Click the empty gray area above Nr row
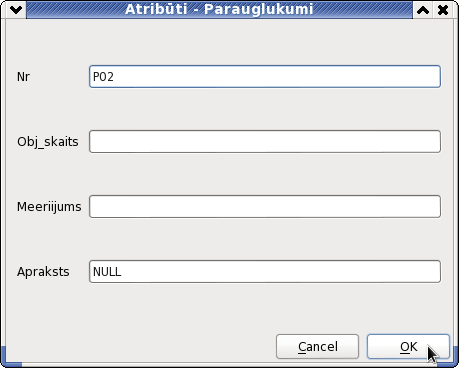 coord(229,42)
